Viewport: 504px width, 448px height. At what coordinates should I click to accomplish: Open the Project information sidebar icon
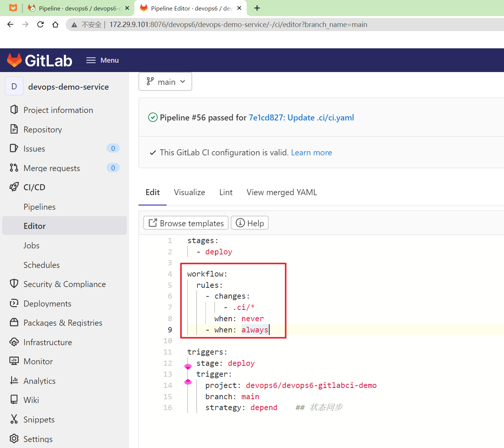coord(14,110)
